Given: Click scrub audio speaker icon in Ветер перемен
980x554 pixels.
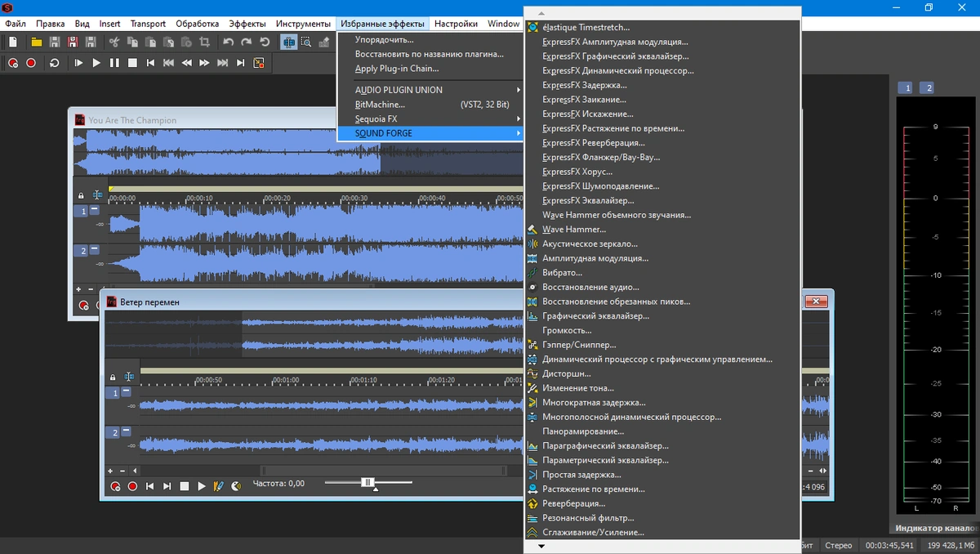Looking at the screenshot, I should [x=236, y=486].
